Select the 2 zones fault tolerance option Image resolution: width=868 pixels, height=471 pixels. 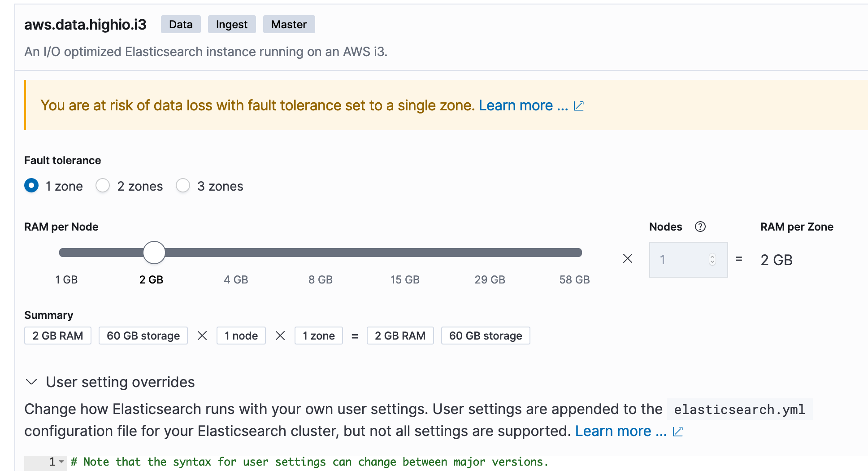tap(103, 185)
